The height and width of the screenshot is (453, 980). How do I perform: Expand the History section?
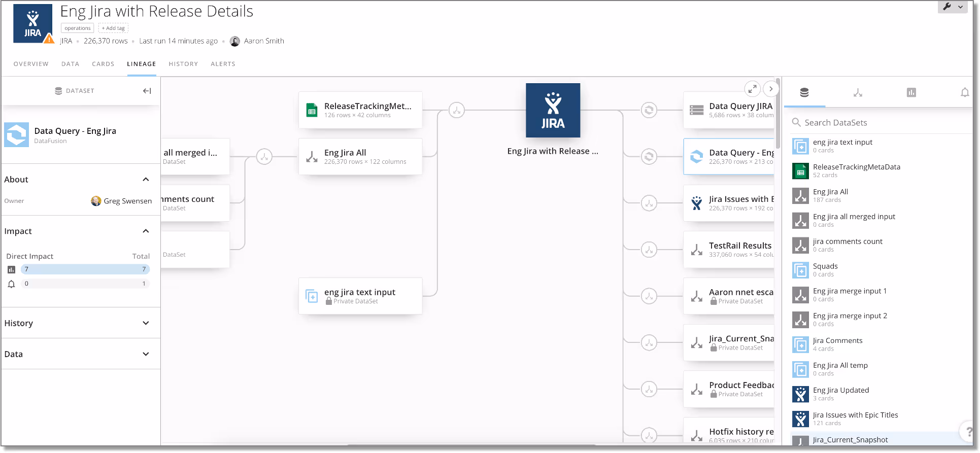coord(146,323)
